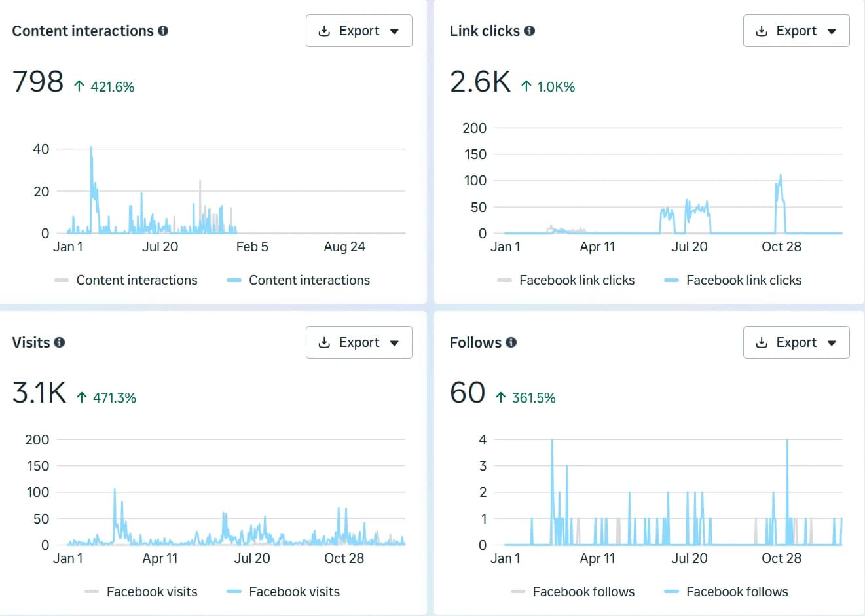Click the Follows card title
Image resolution: width=865 pixels, height=616 pixels.
[475, 342]
